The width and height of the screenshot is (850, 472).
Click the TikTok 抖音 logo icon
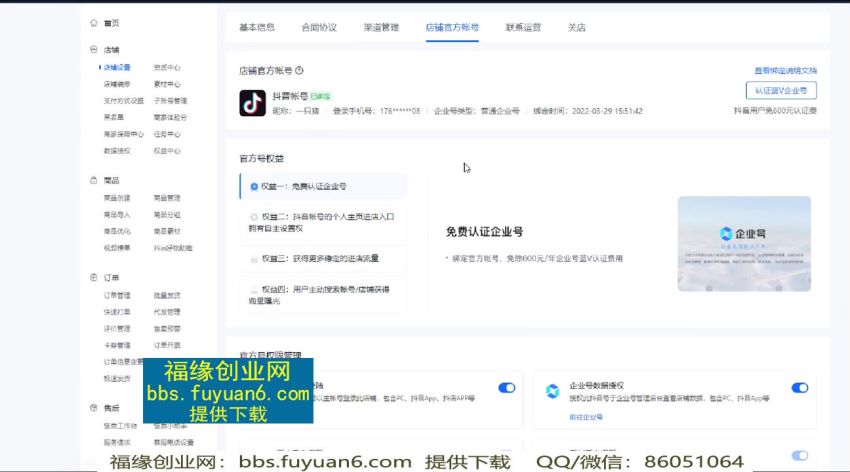pos(253,103)
